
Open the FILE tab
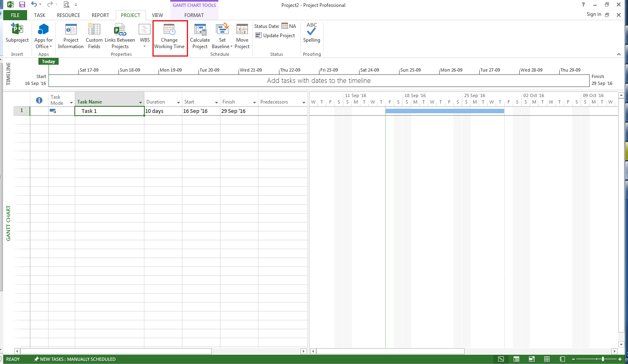pyautogui.click(x=15, y=15)
